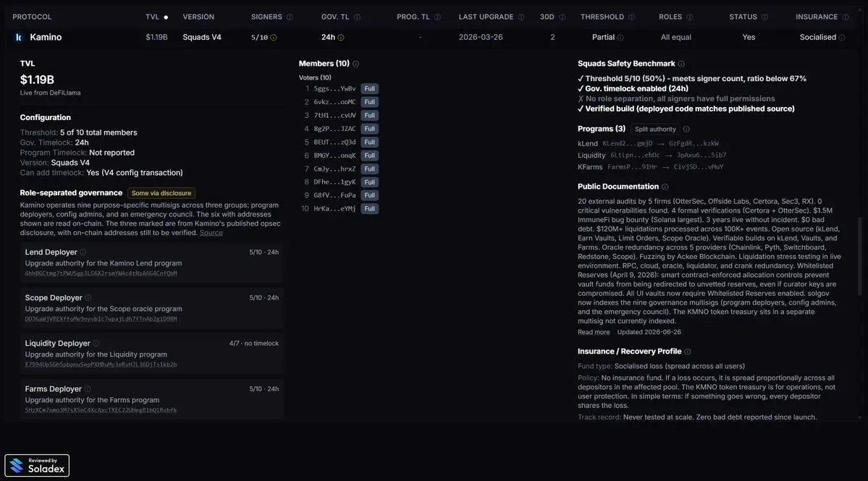
Task: Click the SIGNERS column header
Action: pos(266,17)
